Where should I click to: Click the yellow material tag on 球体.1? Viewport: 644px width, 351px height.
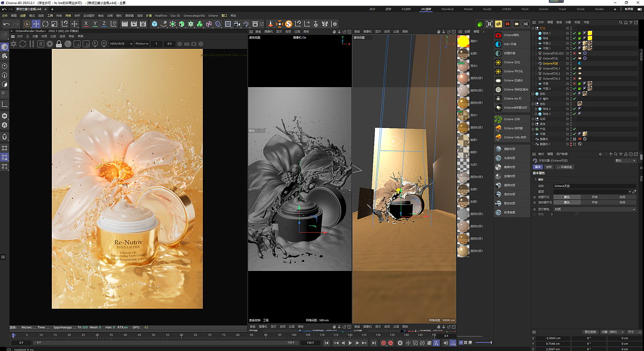point(590,33)
